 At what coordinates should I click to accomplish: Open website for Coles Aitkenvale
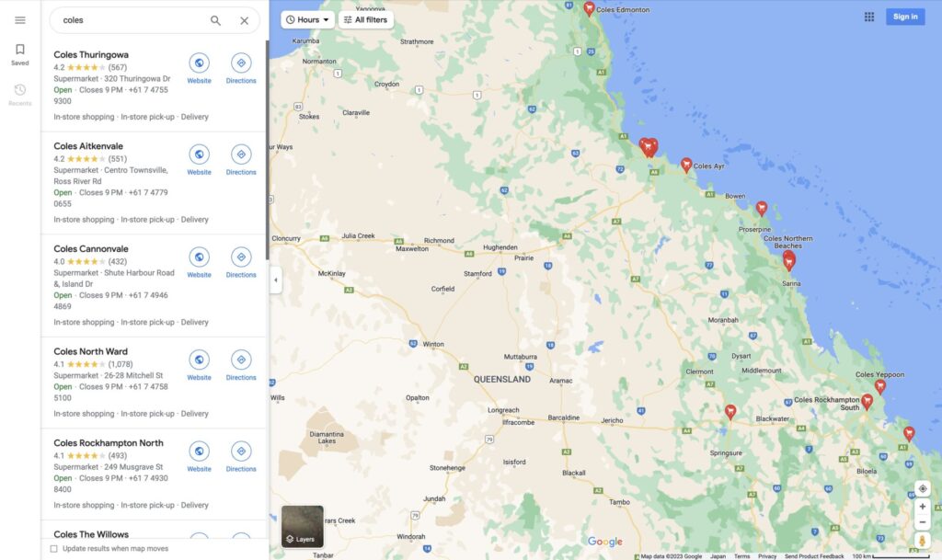tap(199, 160)
